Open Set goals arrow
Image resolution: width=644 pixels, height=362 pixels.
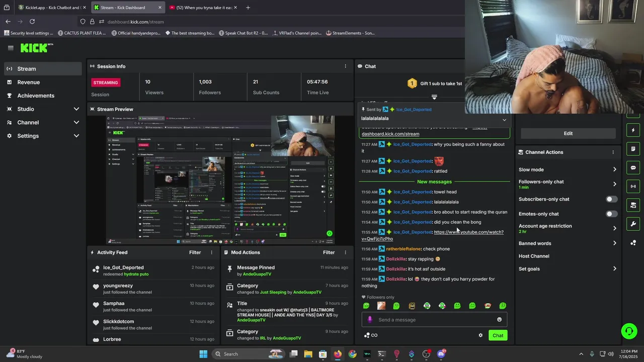614,269
